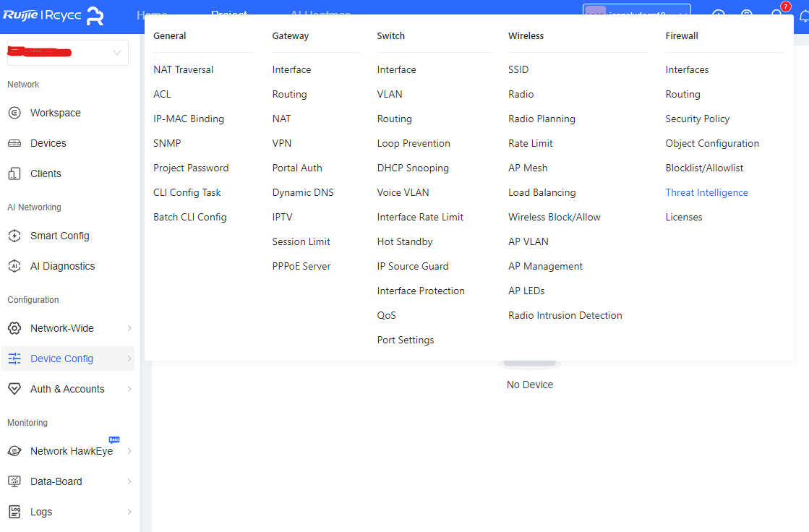Open AP Mesh settings

528,168
